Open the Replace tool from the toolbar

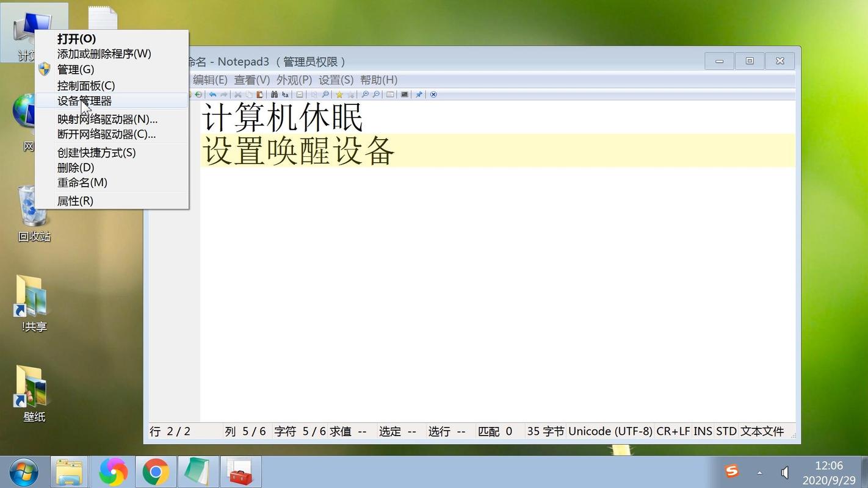pos(285,94)
